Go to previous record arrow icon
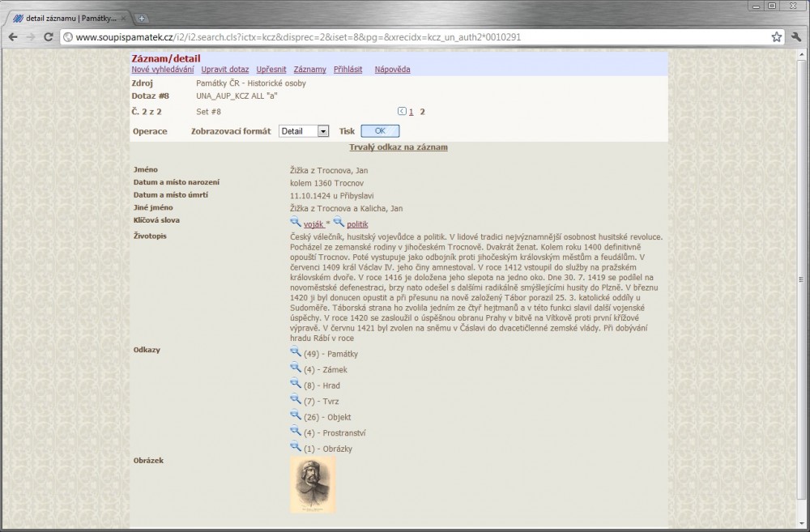 click(x=402, y=112)
